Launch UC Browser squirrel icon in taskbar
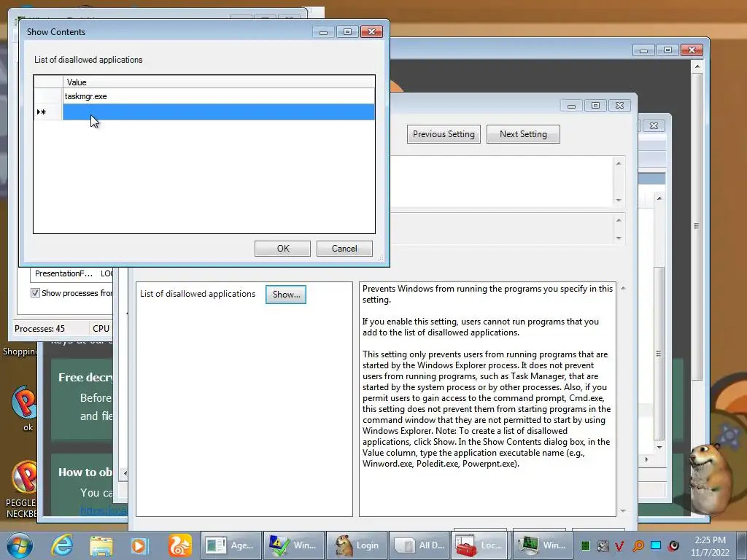Screen dimensions: 747x560 (179, 545)
